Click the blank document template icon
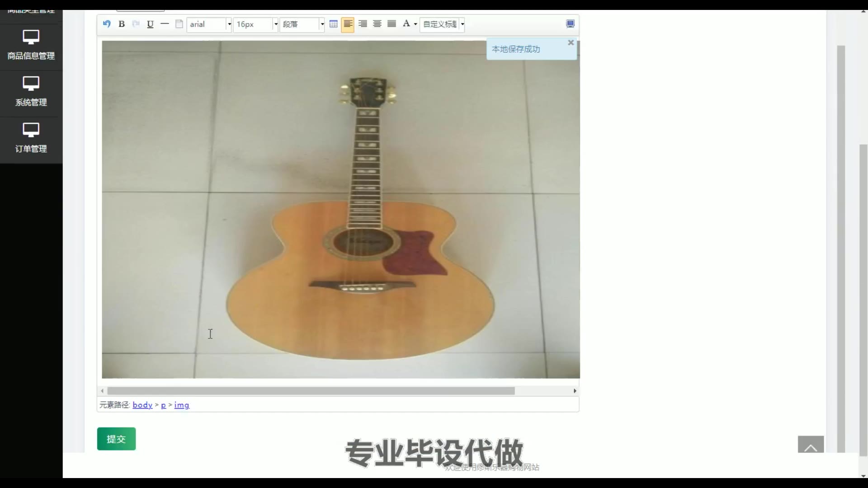 pyautogui.click(x=179, y=24)
